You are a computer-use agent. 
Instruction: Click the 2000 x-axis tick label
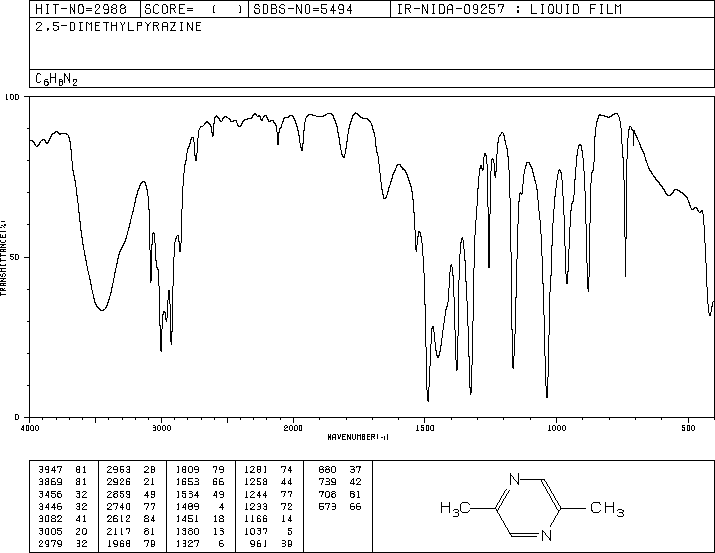tap(293, 428)
